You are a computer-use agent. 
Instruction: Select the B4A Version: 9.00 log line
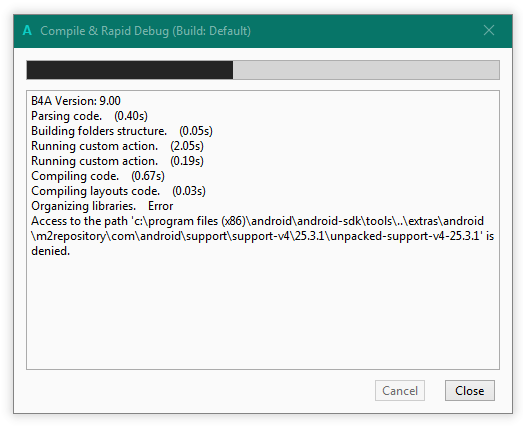coord(76,101)
